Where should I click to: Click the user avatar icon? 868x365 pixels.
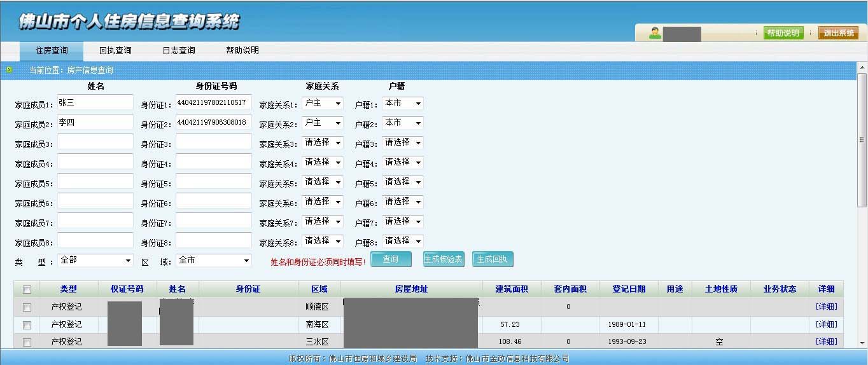coord(655,33)
